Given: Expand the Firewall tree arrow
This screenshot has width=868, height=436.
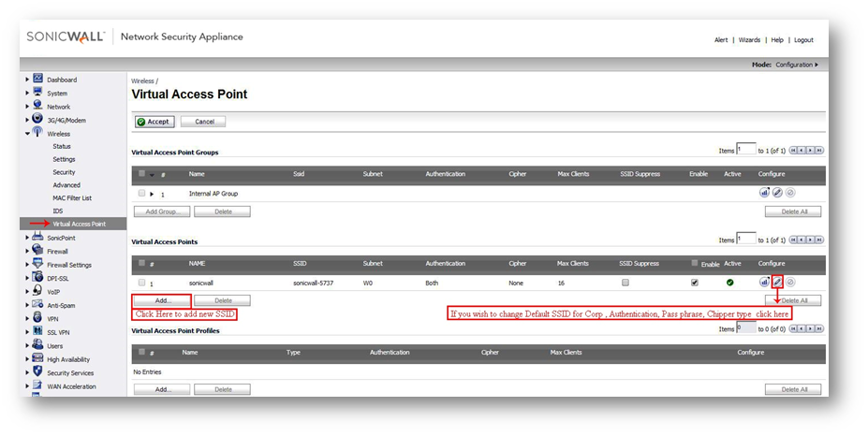Looking at the screenshot, I should pos(27,251).
